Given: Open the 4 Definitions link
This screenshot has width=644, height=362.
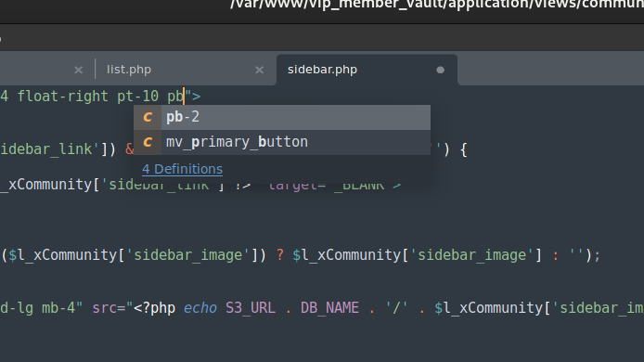Looking at the screenshot, I should (x=183, y=169).
